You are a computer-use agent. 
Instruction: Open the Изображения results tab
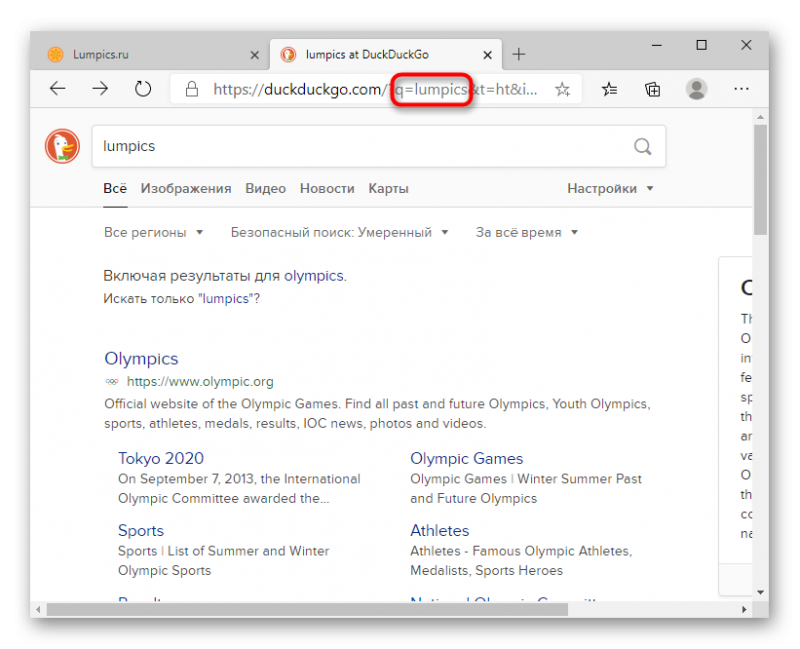coord(186,189)
